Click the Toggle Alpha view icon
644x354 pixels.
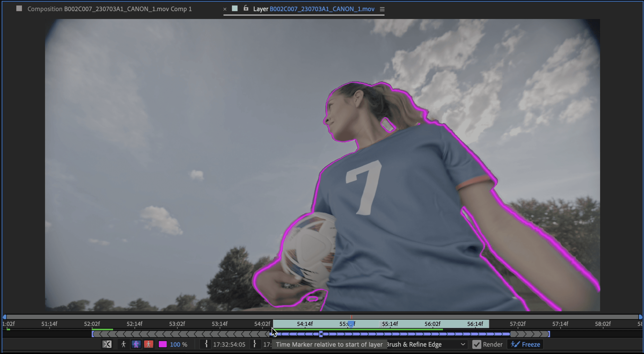click(123, 345)
